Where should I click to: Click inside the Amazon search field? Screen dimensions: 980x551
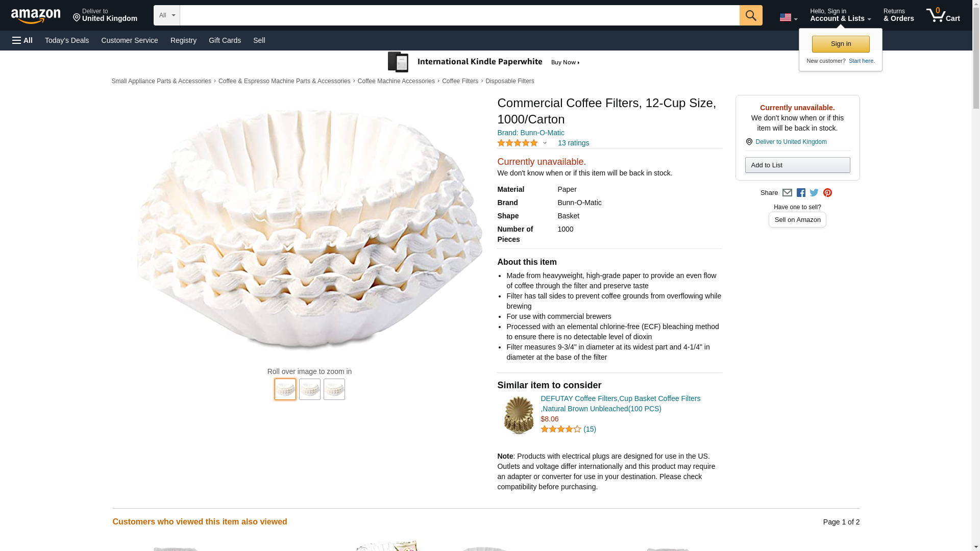(459, 15)
